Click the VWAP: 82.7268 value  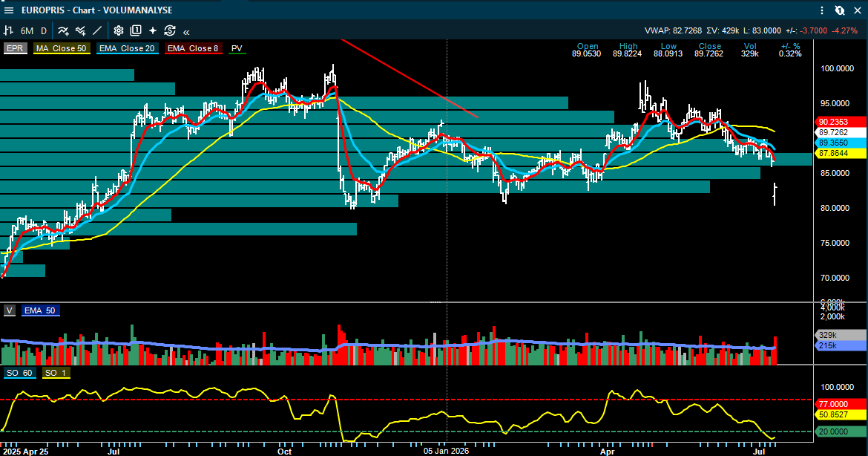point(673,31)
